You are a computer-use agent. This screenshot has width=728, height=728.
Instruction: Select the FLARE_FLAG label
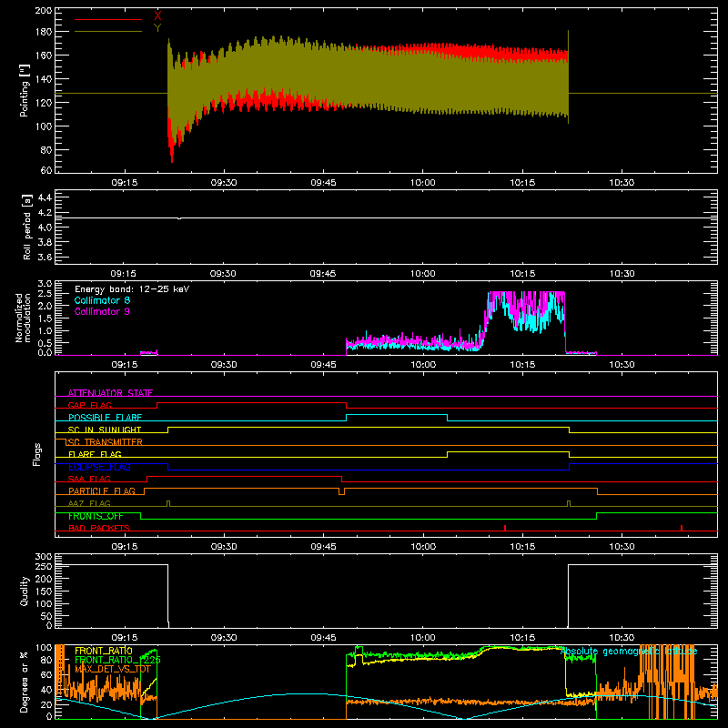tap(95, 454)
